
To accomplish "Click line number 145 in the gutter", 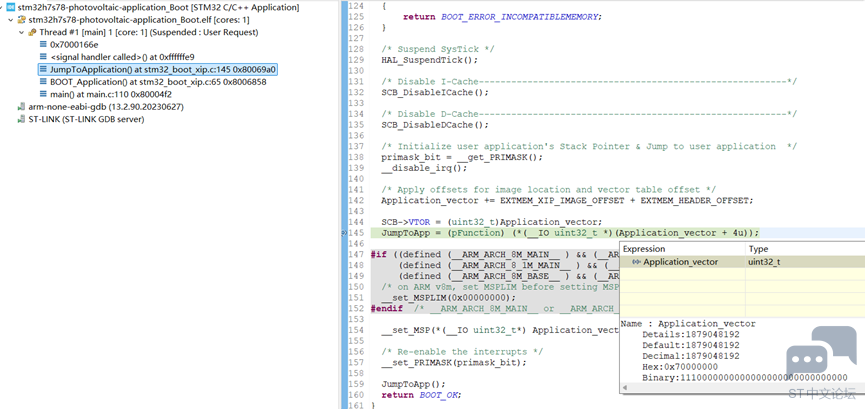I will 357,232.
